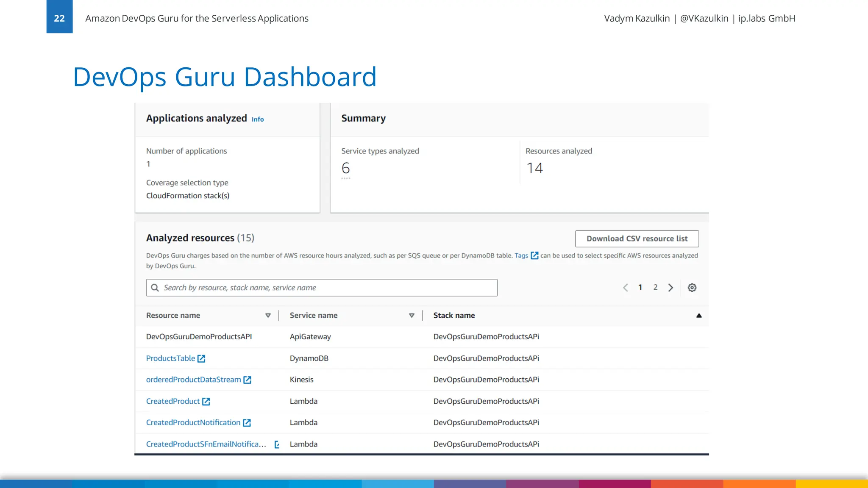
Task: Sort by Resource name column arrow
Action: [268, 316]
